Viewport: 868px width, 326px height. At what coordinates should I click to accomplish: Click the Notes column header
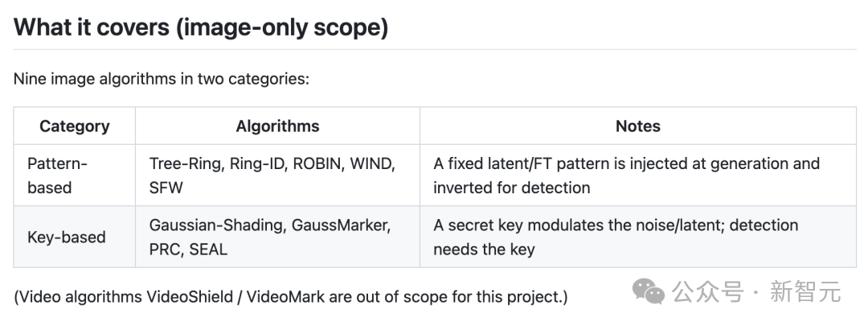click(637, 126)
